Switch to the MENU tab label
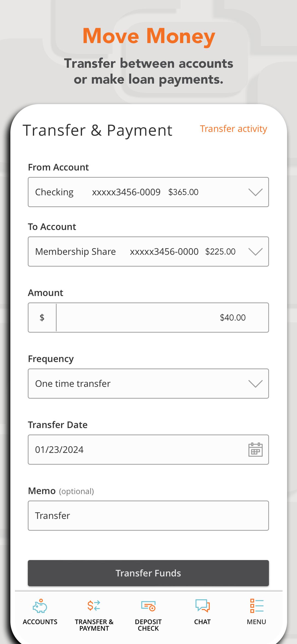Viewport: 297px width, 644px height. pyautogui.click(x=256, y=622)
